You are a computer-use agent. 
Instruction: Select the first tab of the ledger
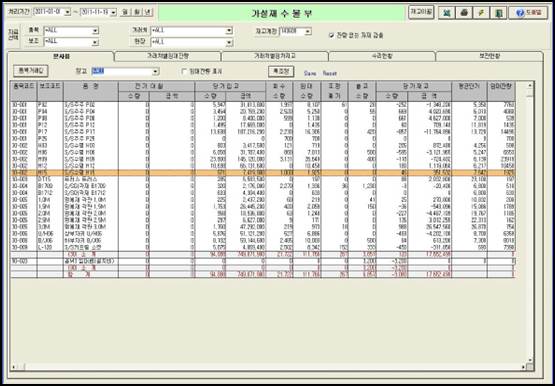[x=61, y=56]
